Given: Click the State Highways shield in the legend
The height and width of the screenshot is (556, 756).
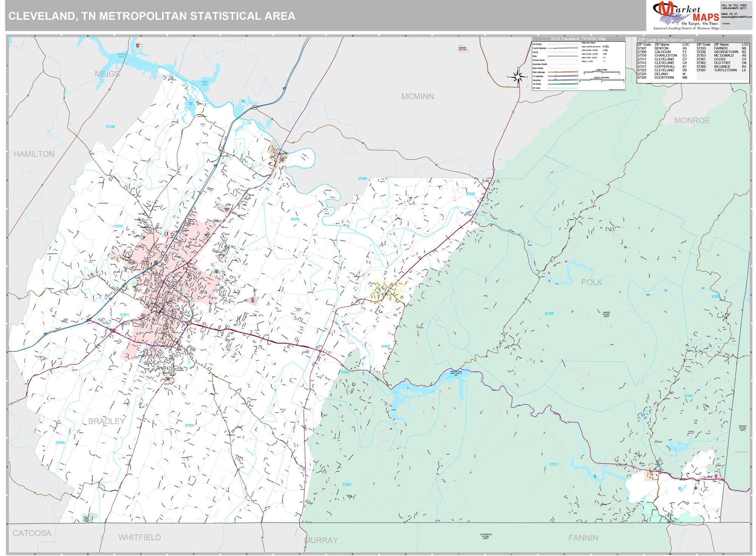Looking at the screenshot, I should (x=555, y=72).
